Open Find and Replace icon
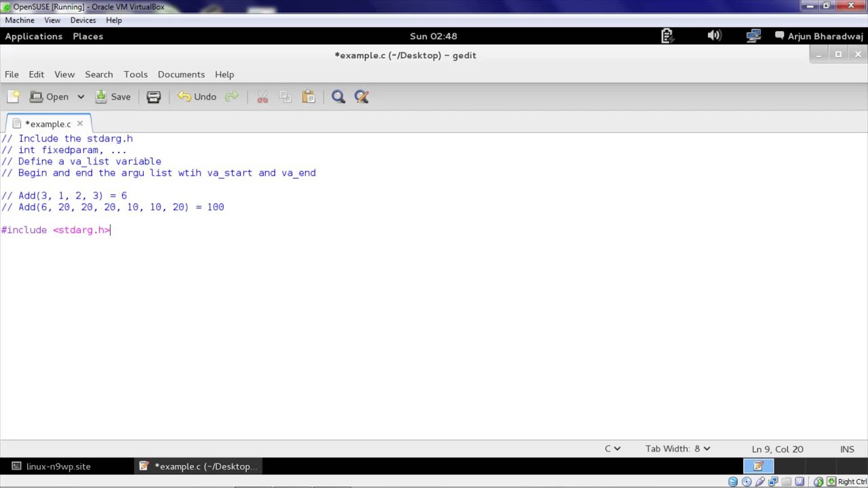This screenshot has width=868, height=488. 361,97
